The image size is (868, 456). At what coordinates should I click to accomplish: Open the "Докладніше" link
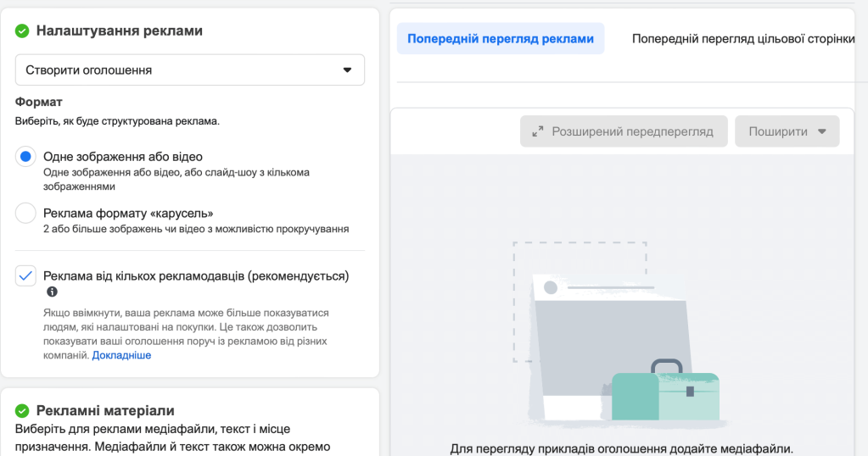[121, 355]
